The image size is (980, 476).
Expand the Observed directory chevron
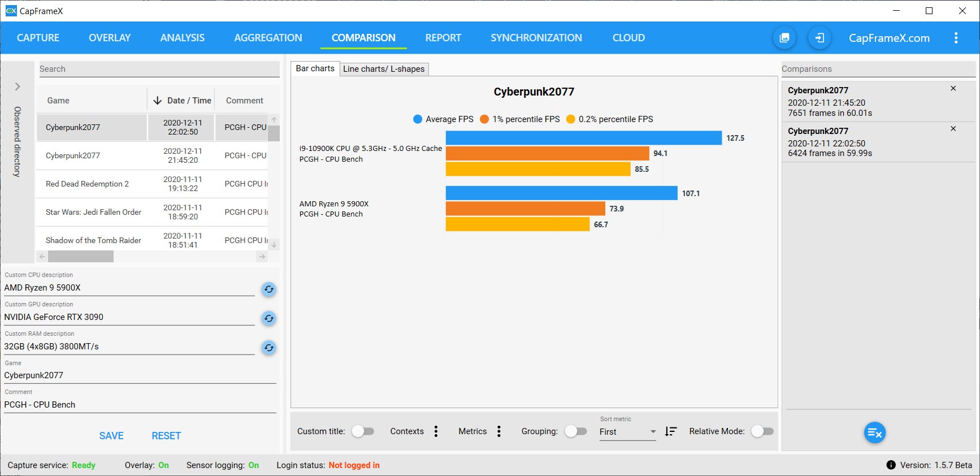point(18,86)
